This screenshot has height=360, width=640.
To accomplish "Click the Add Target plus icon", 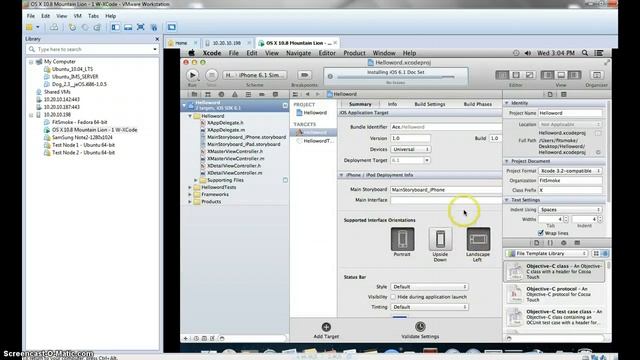I will (326, 327).
